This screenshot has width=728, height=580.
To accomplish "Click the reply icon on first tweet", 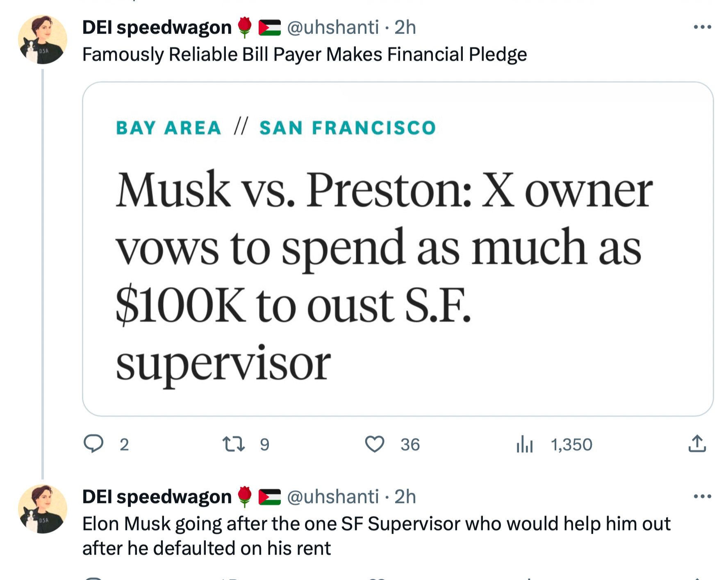I will point(93,444).
